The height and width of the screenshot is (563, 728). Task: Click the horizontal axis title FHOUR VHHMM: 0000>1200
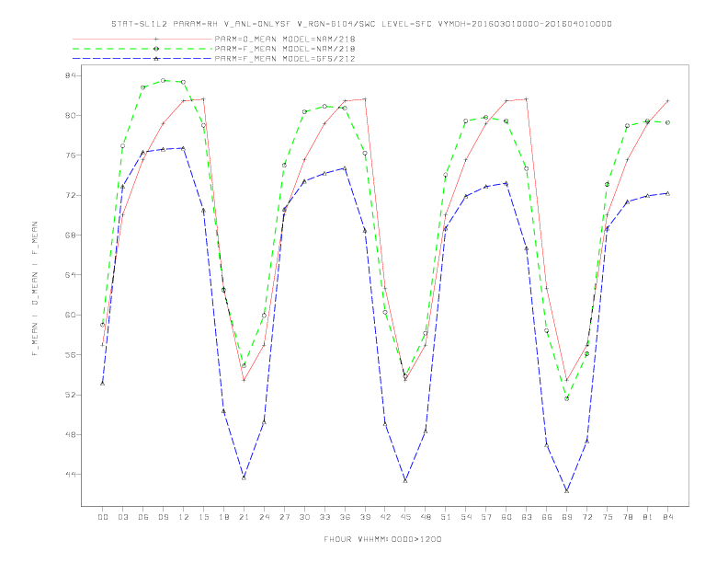click(382, 539)
